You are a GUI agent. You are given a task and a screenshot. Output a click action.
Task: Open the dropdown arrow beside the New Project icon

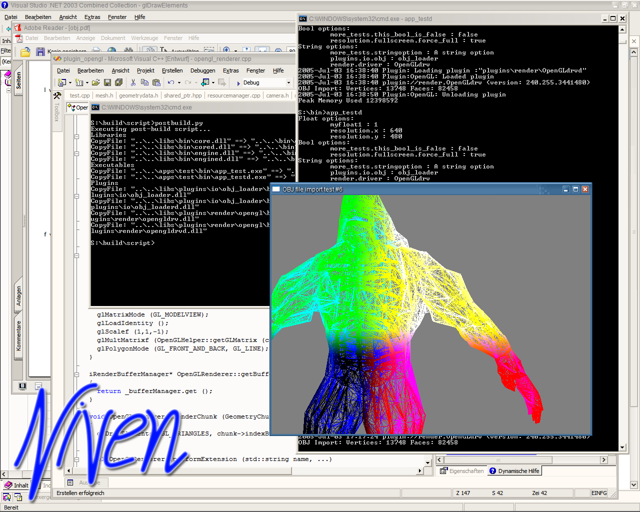70,83
